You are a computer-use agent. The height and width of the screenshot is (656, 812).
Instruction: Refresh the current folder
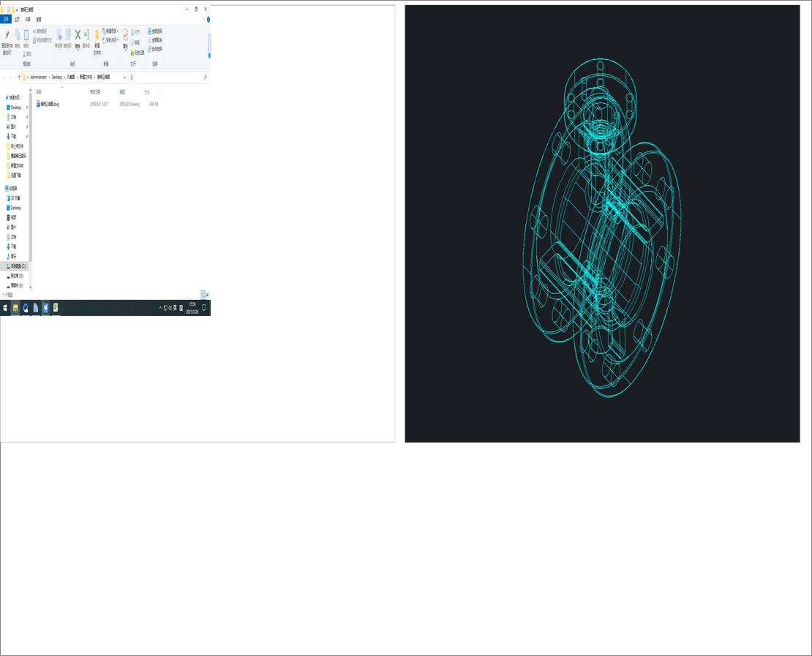click(132, 77)
